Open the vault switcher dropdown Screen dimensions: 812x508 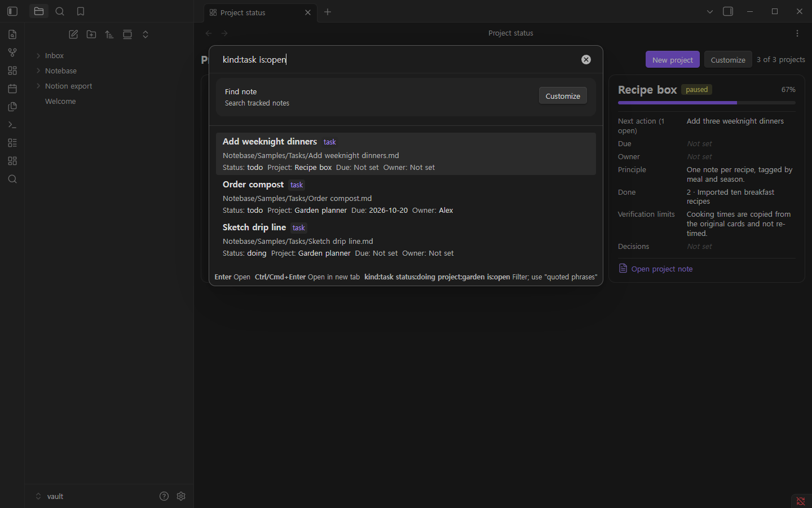tap(49, 496)
